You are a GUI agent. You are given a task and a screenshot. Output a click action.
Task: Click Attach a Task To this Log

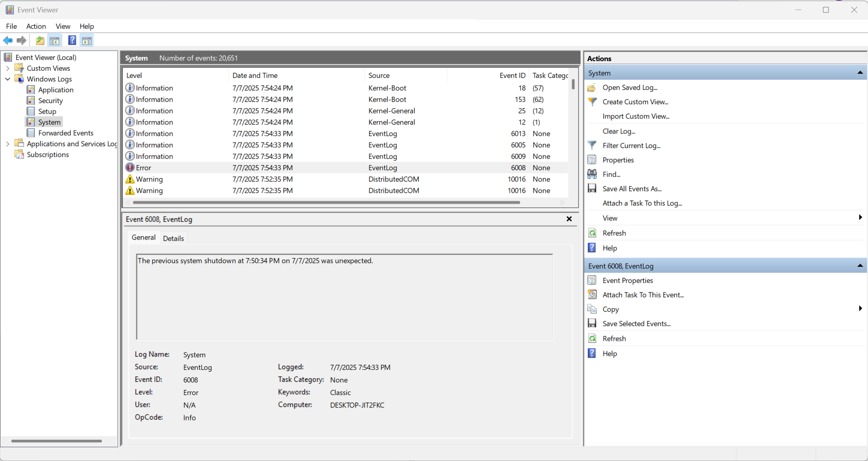(x=642, y=203)
